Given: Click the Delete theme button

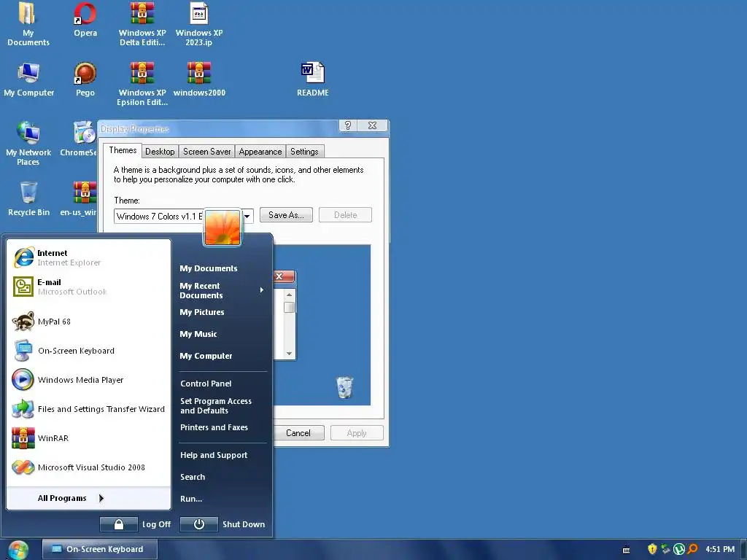Looking at the screenshot, I should pyautogui.click(x=345, y=215).
